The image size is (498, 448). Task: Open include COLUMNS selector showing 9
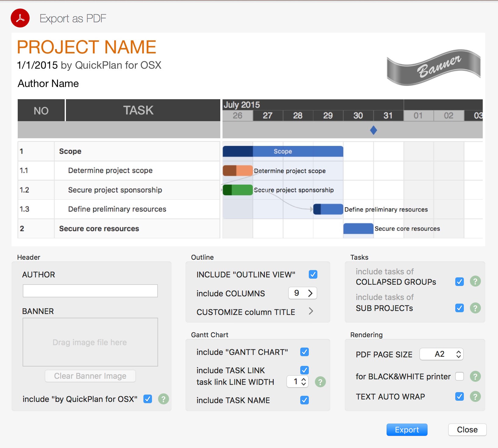click(302, 293)
